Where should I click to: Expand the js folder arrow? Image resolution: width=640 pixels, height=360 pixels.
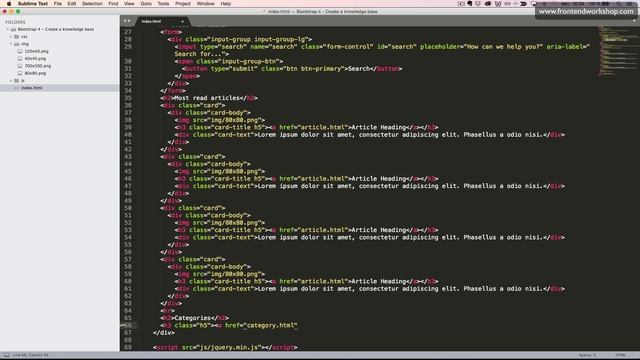tap(11, 81)
